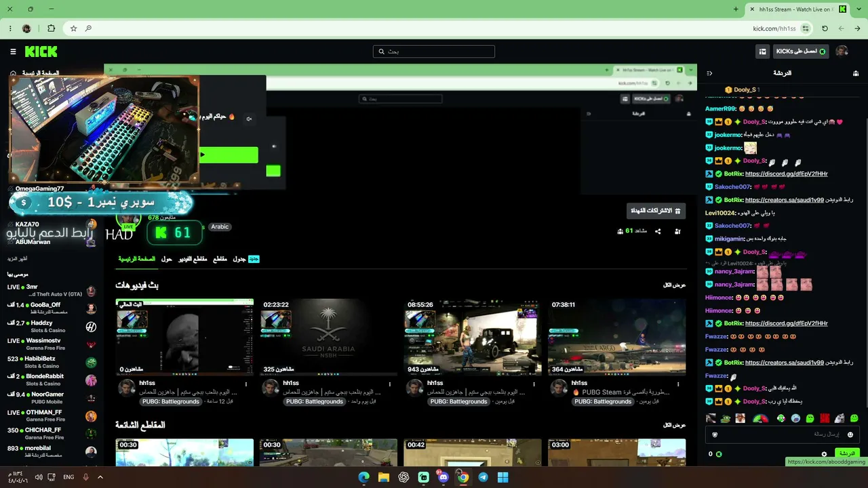
Task: Open the 03:00 clip thumbnail
Action: (616, 452)
